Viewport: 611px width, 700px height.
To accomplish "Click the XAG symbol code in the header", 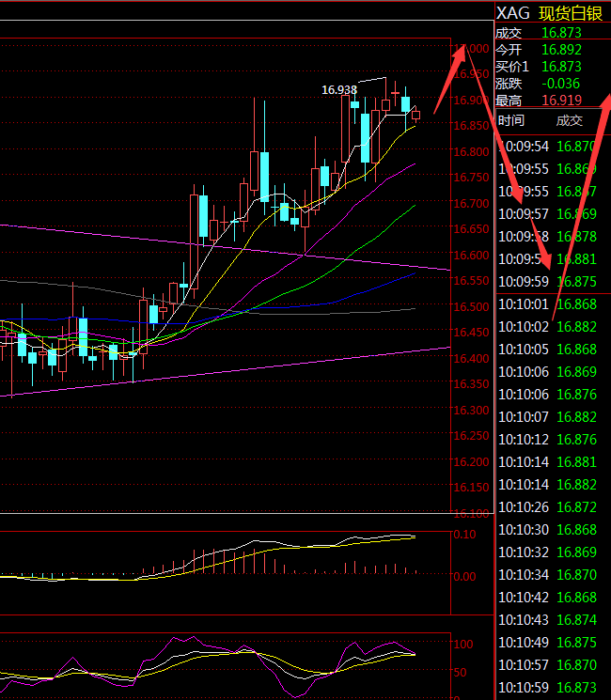I will tap(512, 13).
